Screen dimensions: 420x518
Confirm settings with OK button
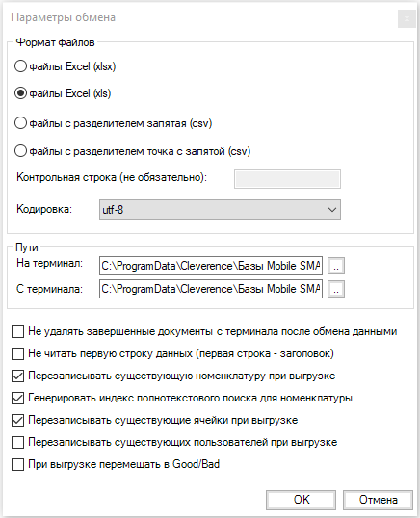pyautogui.click(x=302, y=500)
